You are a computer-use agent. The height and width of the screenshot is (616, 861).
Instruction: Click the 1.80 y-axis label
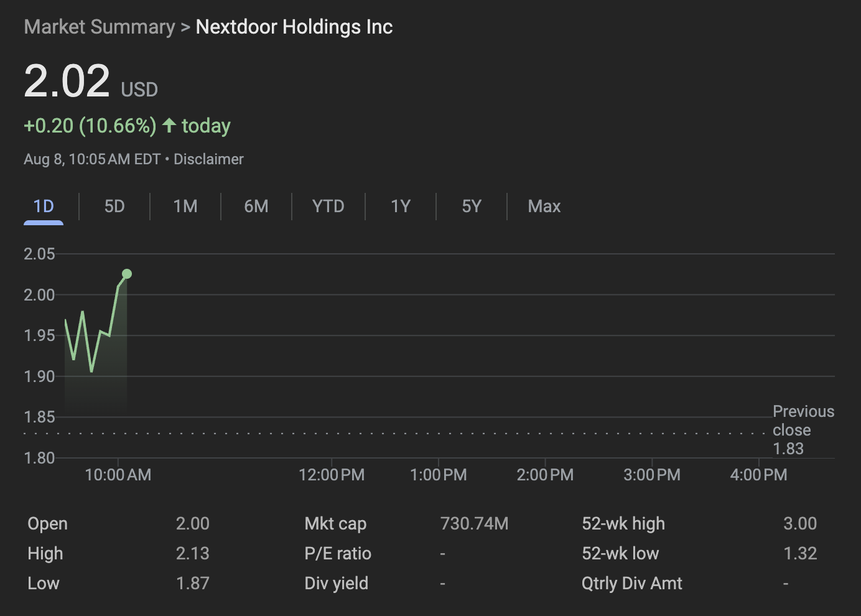point(39,459)
